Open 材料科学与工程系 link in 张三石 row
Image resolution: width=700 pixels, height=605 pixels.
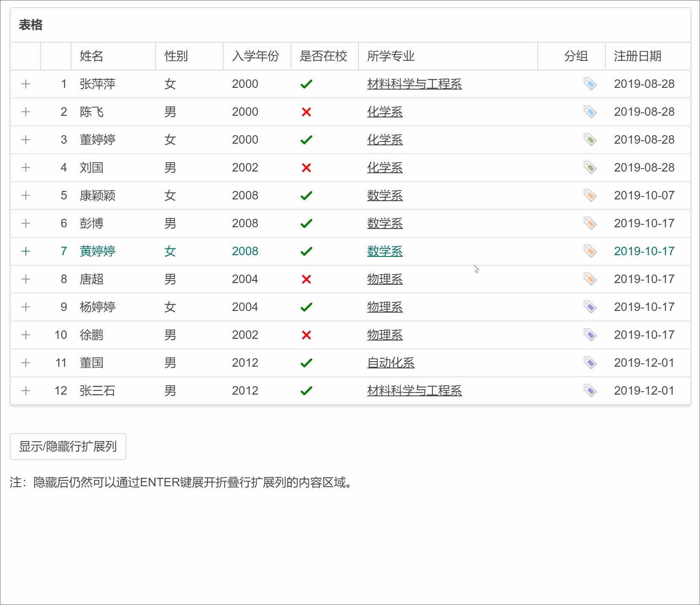coord(415,391)
